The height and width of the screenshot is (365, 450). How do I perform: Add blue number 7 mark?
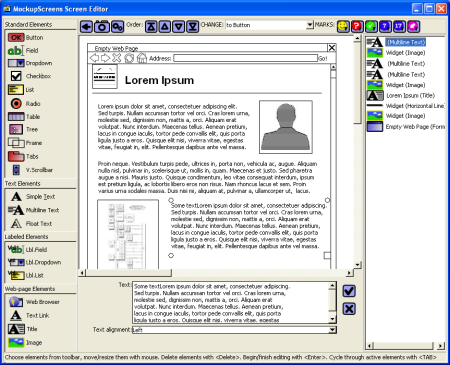(385, 26)
